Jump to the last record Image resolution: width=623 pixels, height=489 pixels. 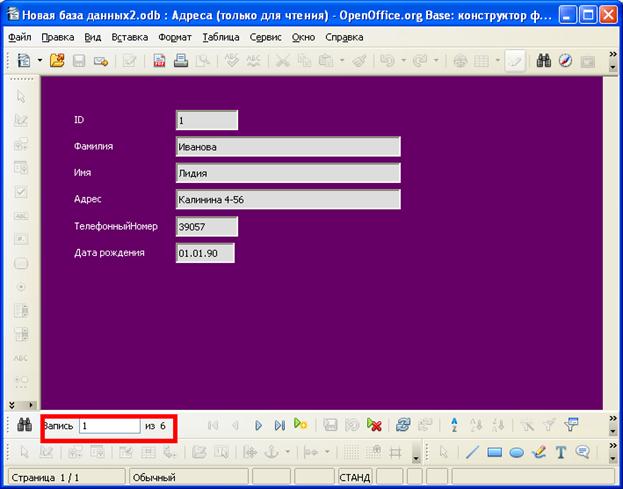pyautogui.click(x=280, y=425)
